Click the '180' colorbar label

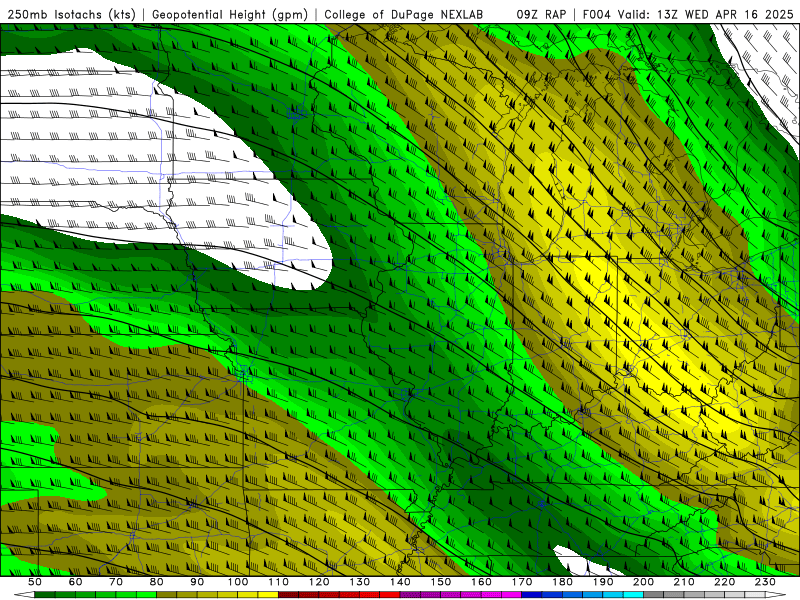coord(563,582)
